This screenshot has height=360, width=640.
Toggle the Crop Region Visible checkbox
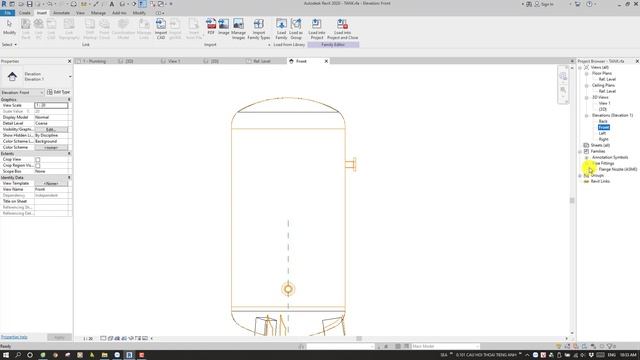click(38, 166)
